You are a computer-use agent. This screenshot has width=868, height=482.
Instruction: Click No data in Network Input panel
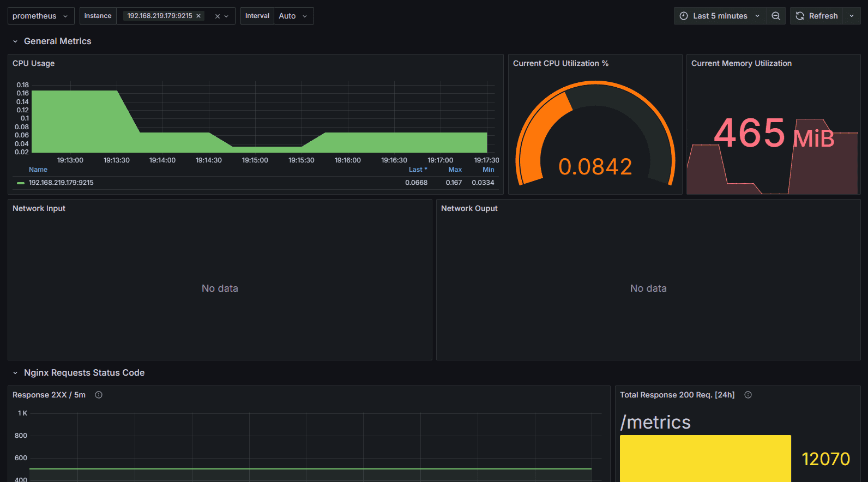220,288
